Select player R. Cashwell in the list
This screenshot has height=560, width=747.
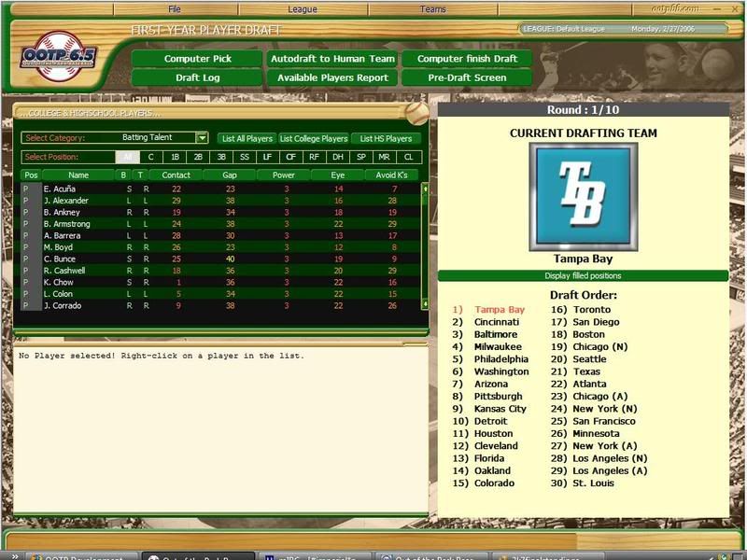pyautogui.click(x=221, y=271)
